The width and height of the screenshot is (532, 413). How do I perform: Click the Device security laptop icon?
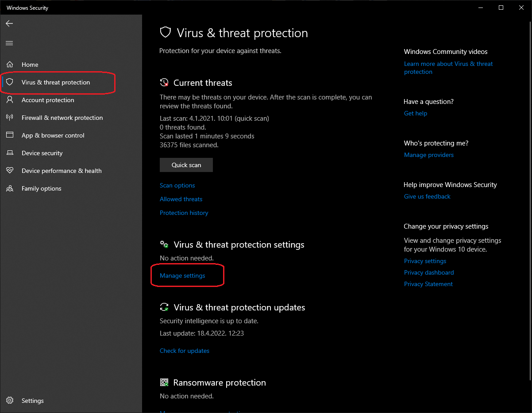tap(10, 153)
